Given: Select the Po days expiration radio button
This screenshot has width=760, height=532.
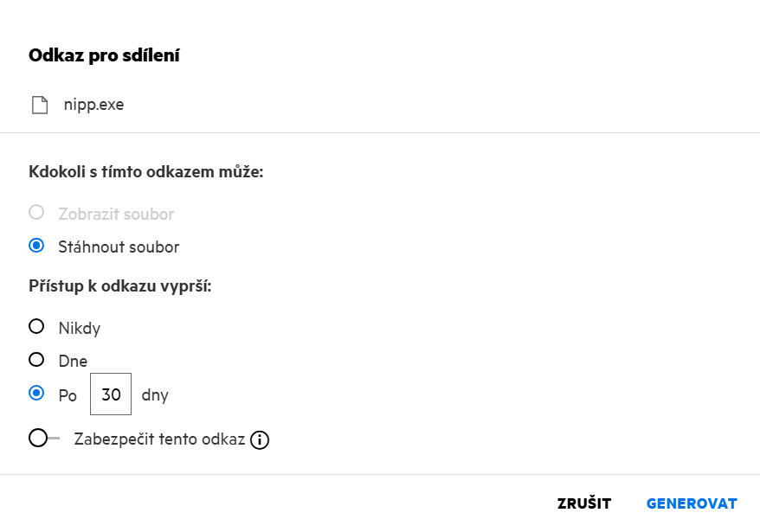Looking at the screenshot, I should pos(36,394).
